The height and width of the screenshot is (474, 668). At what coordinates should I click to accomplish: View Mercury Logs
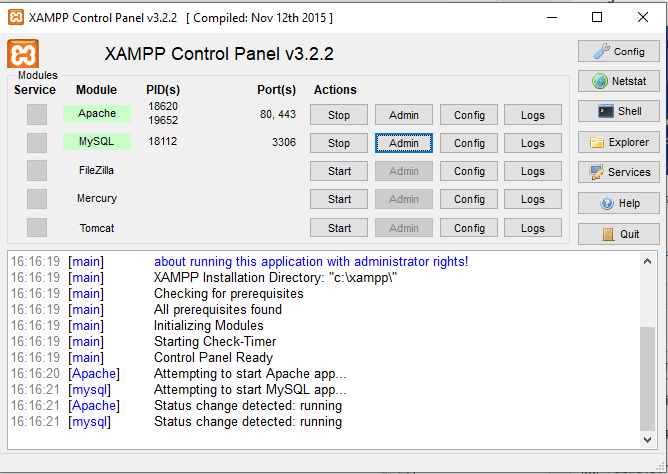point(533,199)
